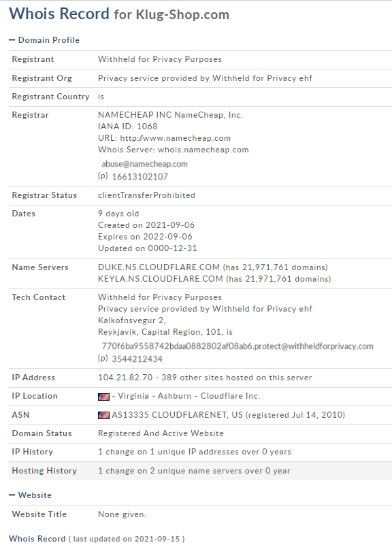Click the registrar phone number 16613102107
This screenshot has width=392, height=547.
pyautogui.click(x=140, y=176)
